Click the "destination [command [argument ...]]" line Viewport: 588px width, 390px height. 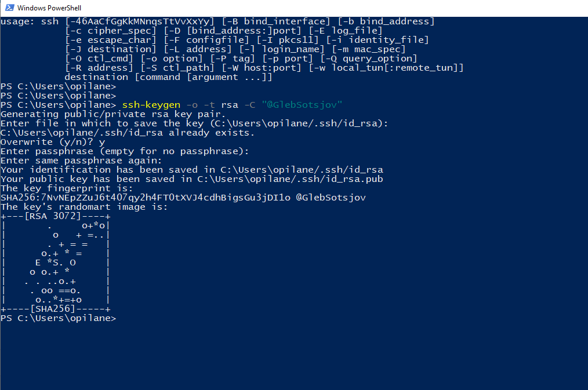point(168,77)
